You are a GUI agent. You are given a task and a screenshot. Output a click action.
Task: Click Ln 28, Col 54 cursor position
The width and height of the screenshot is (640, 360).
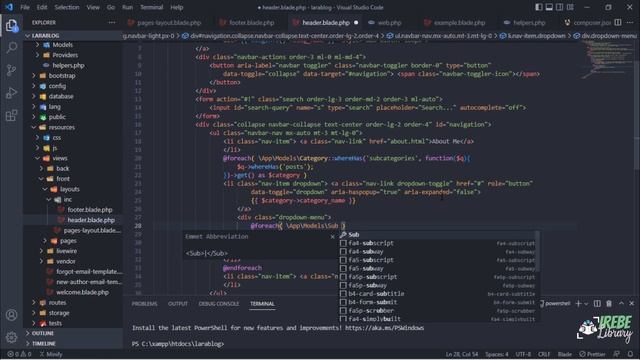(462, 354)
